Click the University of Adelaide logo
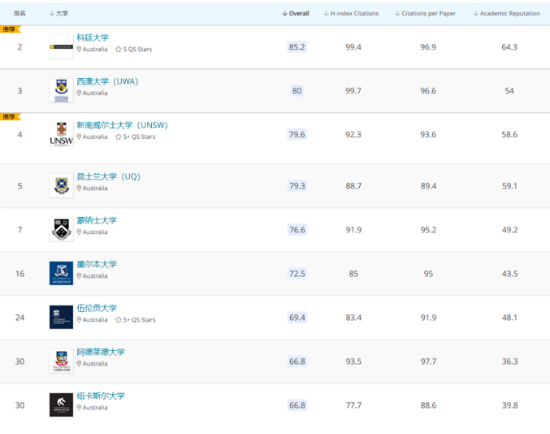550x434 pixels. click(x=61, y=361)
